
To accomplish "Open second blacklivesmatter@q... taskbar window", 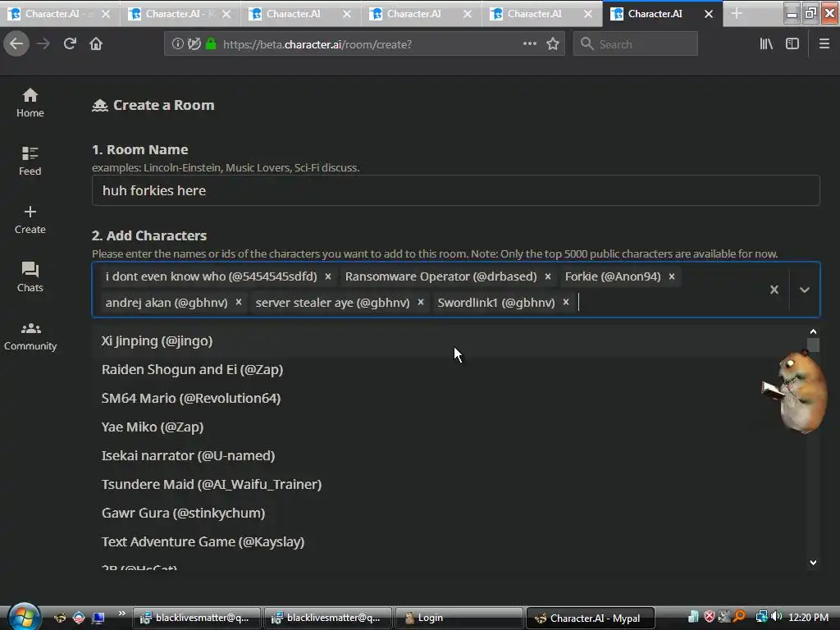I will (327, 618).
